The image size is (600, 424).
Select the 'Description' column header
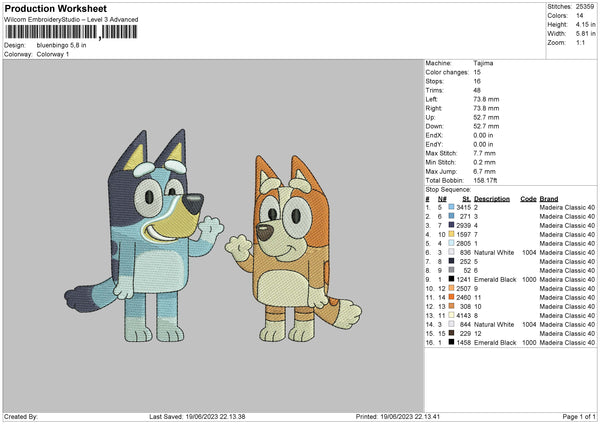pyautogui.click(x=492, y=199)
